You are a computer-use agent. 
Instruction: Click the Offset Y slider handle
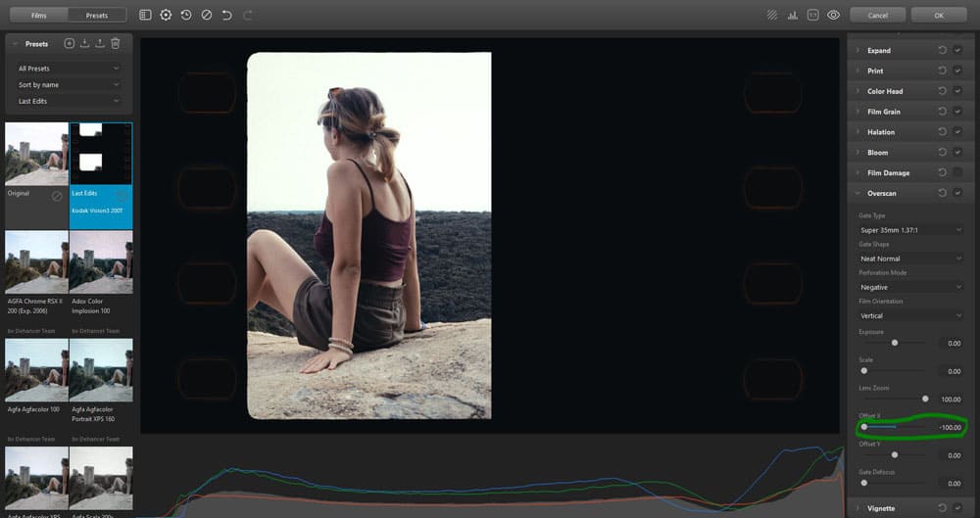coord(895,455)
